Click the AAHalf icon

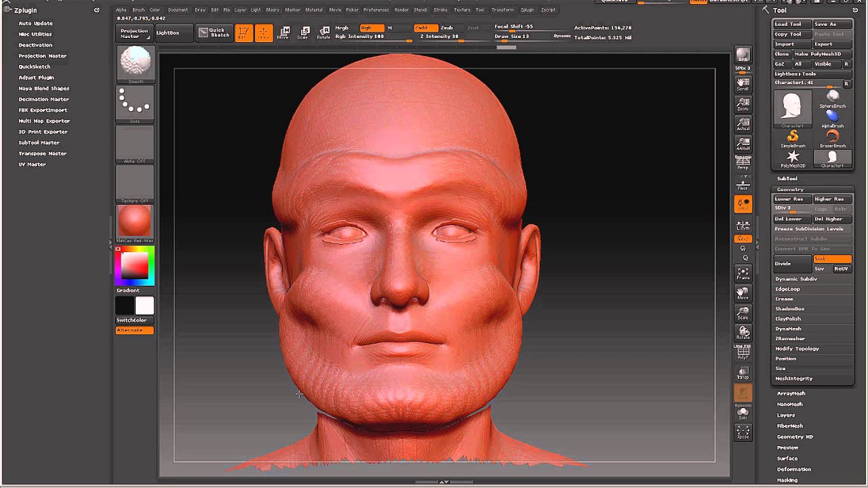[x=743, y=144]
